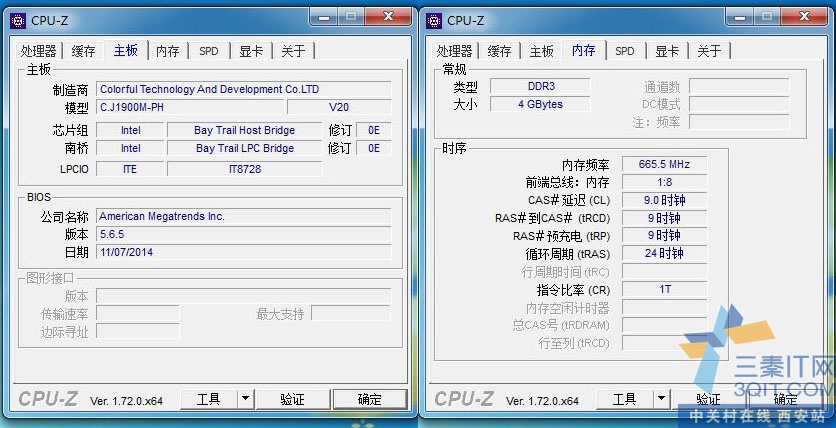Click model revision value V20

339,107
